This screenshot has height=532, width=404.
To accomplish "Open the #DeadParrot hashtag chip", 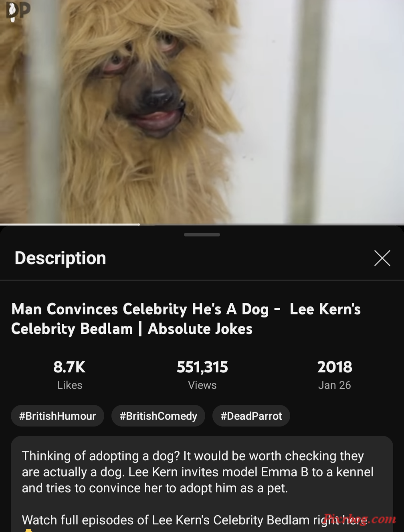I will [251, 416].
